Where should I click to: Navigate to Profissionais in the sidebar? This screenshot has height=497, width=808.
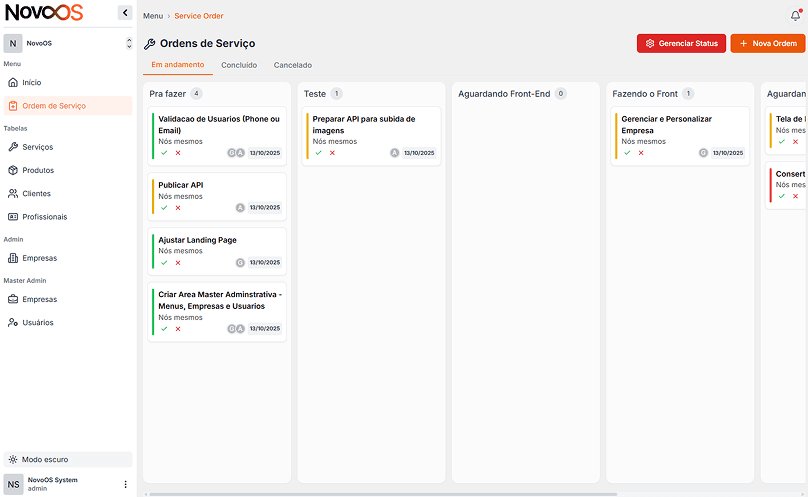[45, 217]
